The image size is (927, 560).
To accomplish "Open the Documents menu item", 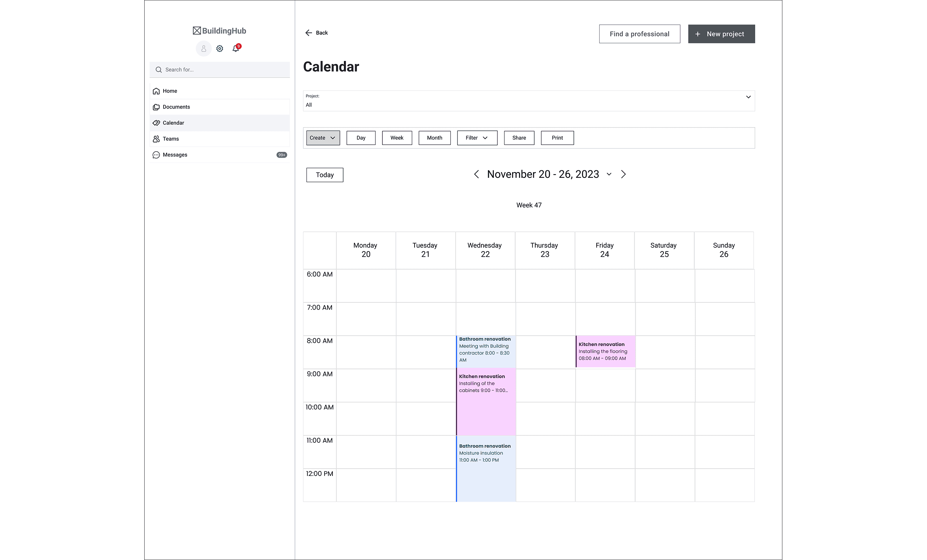I will [220, 107].
